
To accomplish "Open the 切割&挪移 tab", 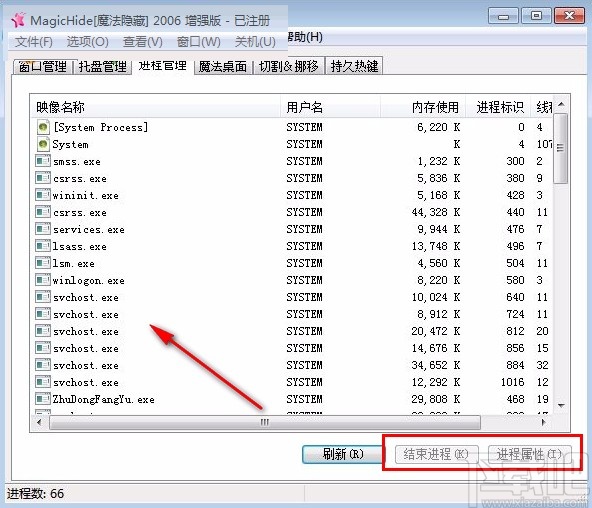I will (x=289, y=67).
